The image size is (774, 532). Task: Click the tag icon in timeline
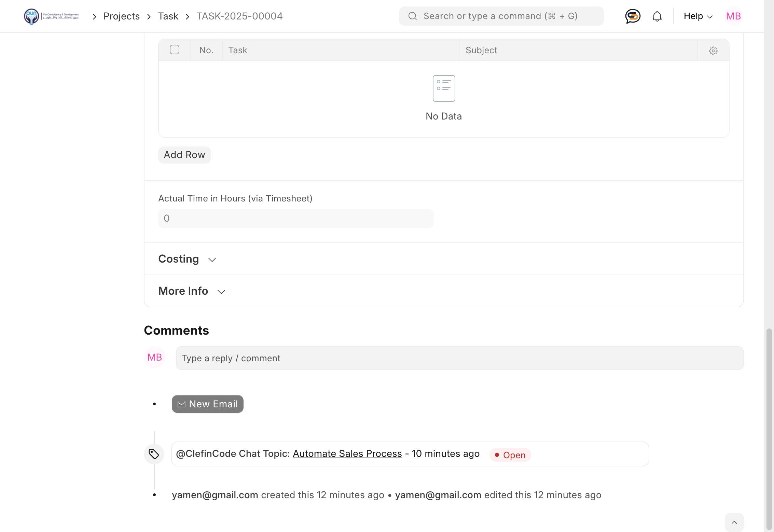[154, 454]
